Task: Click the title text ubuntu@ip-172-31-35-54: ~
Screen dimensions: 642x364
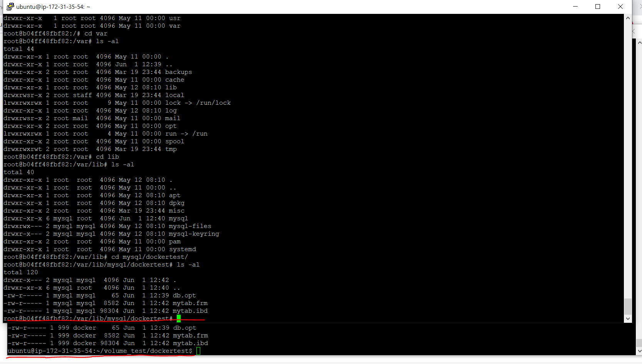Action: tap(53, 7)
